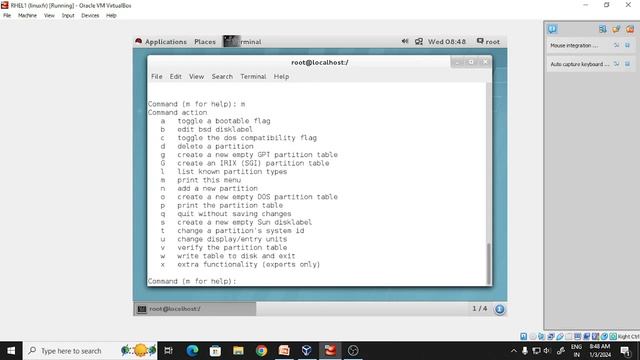Open the terminal's Edit menu
640x360 pixels.
coord(176,76)
